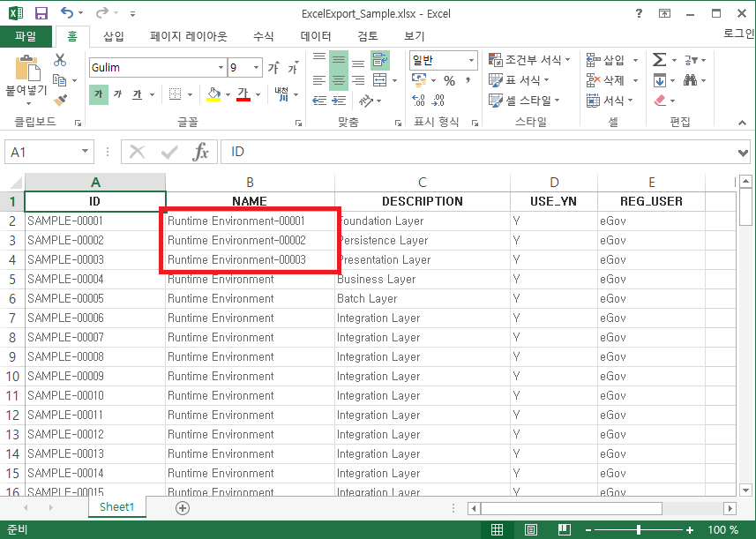
Task: Click the Insert Function fx icon
Action: [201, 152]
